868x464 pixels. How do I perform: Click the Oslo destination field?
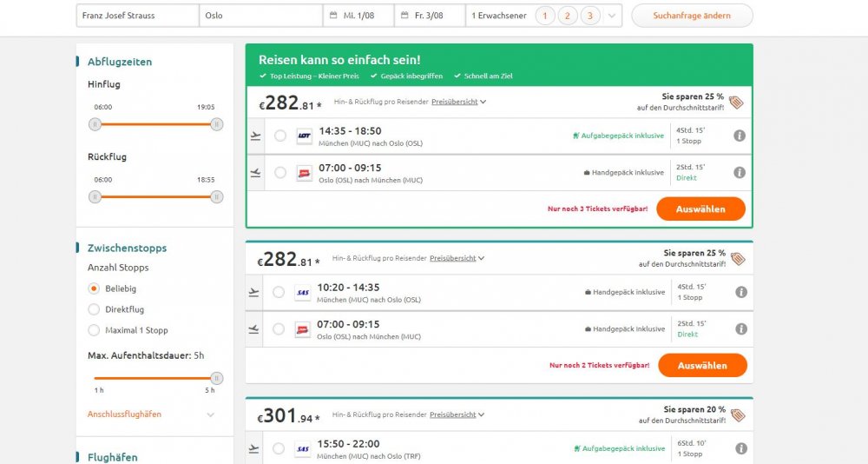(x=260, y=16)
